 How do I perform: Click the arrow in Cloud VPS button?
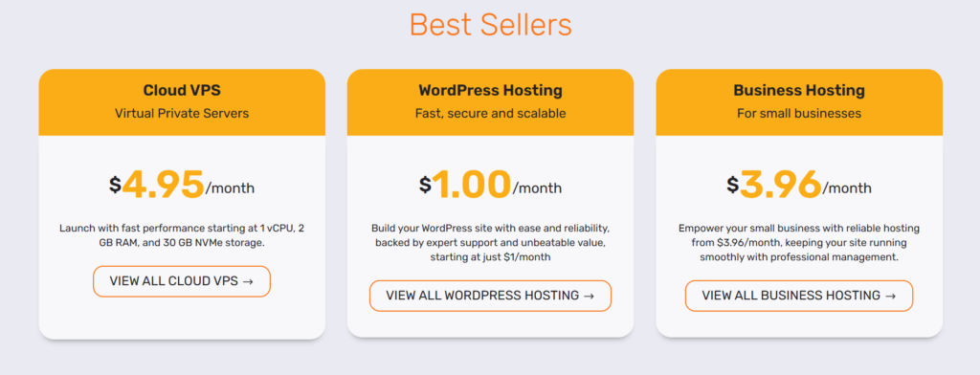(248, 282)
